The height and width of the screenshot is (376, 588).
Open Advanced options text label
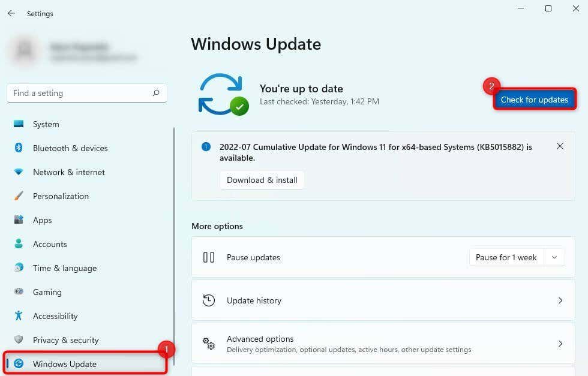tap(260, 338)
